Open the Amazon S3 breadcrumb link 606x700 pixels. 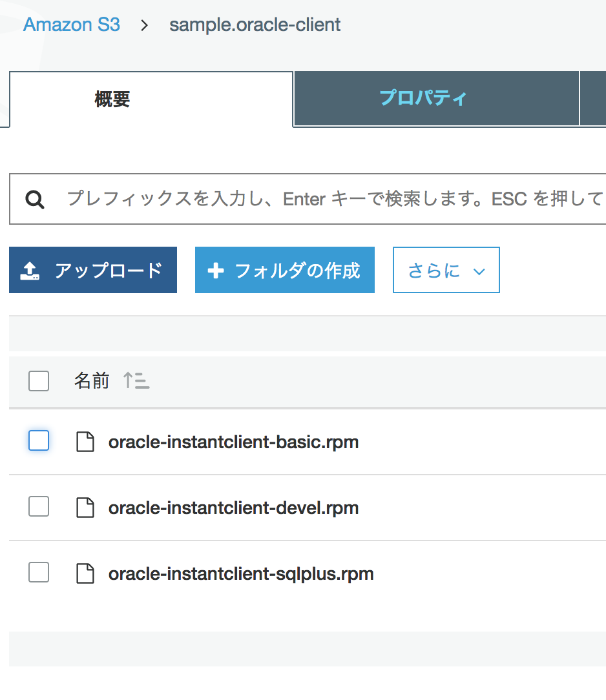click(72, 25)
